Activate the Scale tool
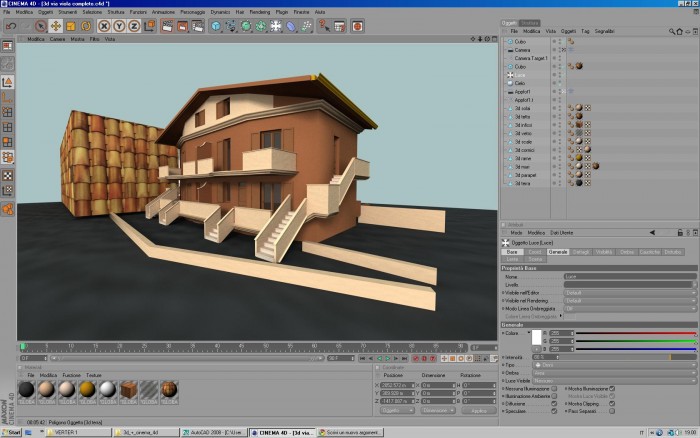 click(x=71, y=26)
